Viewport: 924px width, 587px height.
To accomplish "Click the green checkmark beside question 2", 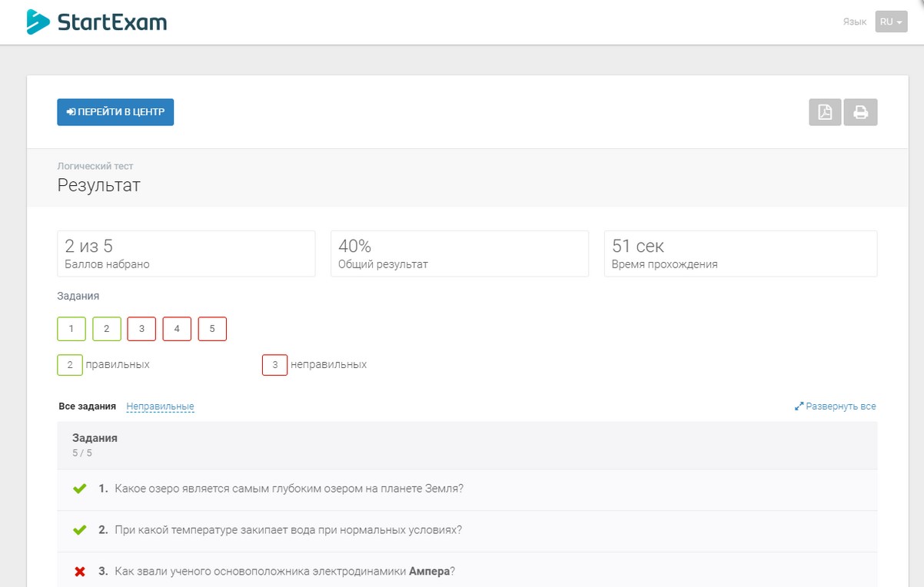I will pos(79,530).
